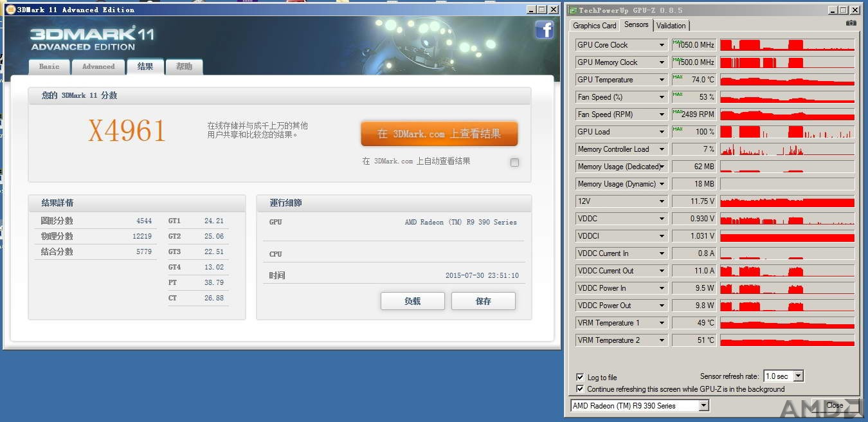
Task: Click the GPU Core Clock history graph
Action: pos(787,45)
